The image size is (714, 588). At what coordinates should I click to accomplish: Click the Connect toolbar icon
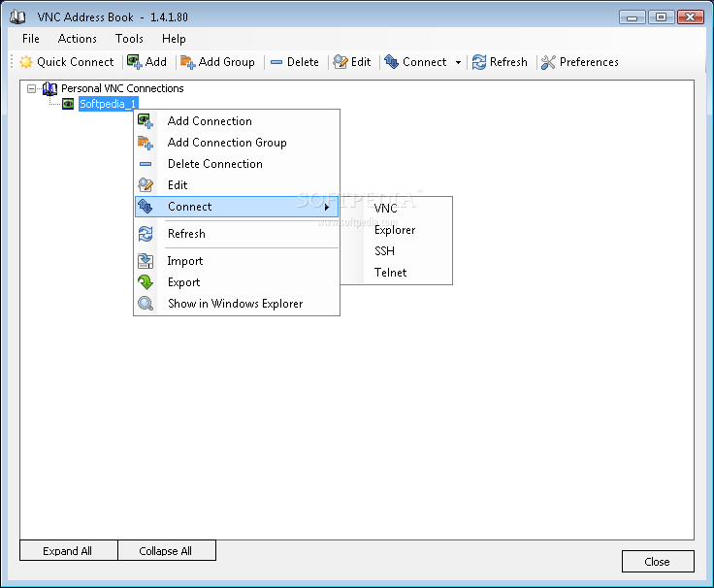(391, 61)
